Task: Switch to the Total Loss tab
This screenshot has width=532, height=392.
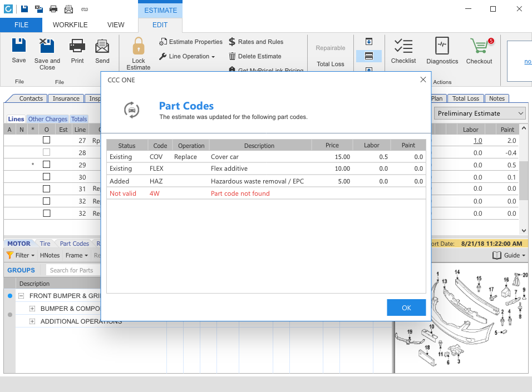Action: coord(465,98)
